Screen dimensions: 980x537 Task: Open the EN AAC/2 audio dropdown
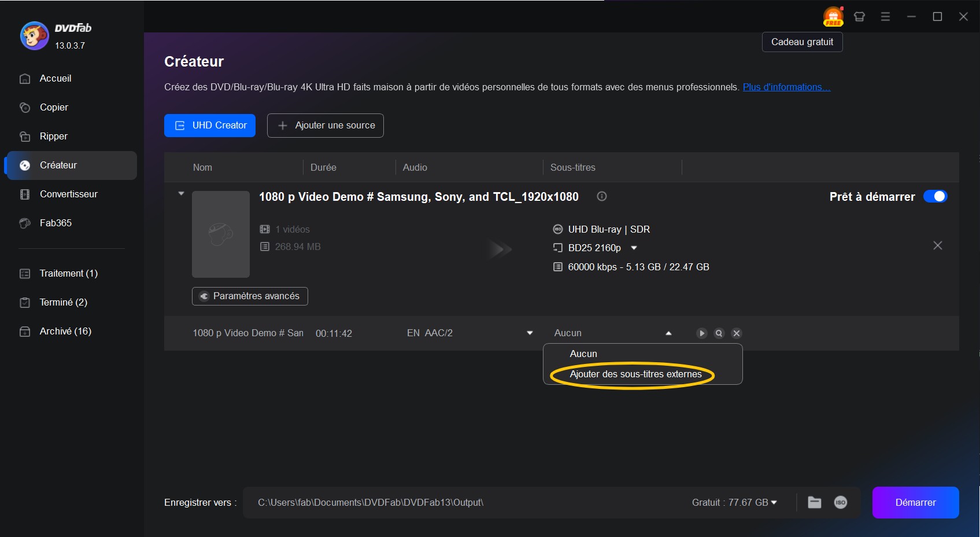[x=530, y=333]
